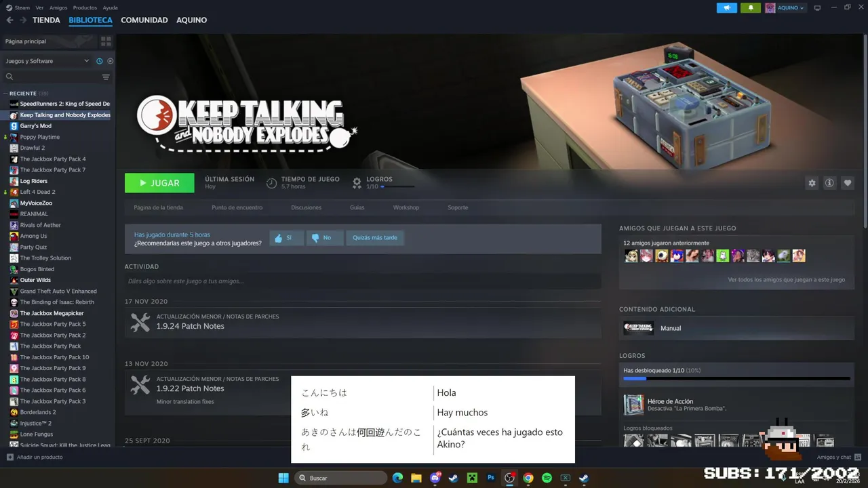This screenshot has width=868, height=488.
Task: Click the blue announcements megaphone button
Action: tap(727, 7)
